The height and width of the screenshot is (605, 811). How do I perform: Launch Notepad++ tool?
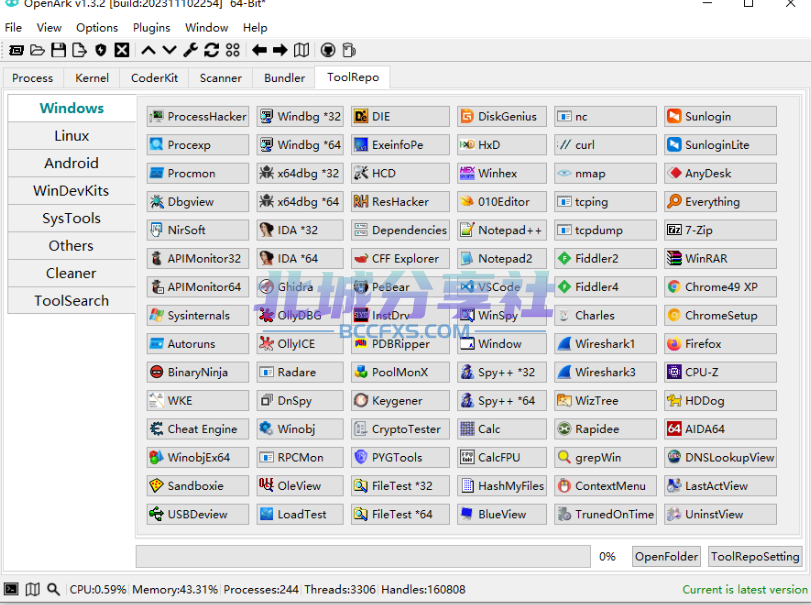(502, 230)
